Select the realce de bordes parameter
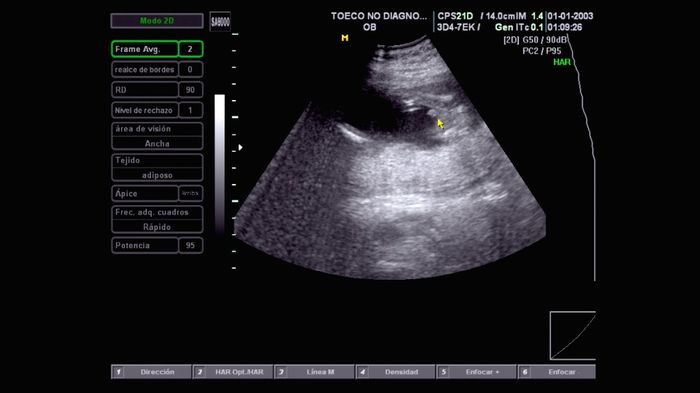This screenshot has height=393, width=700. coord(145,70)
